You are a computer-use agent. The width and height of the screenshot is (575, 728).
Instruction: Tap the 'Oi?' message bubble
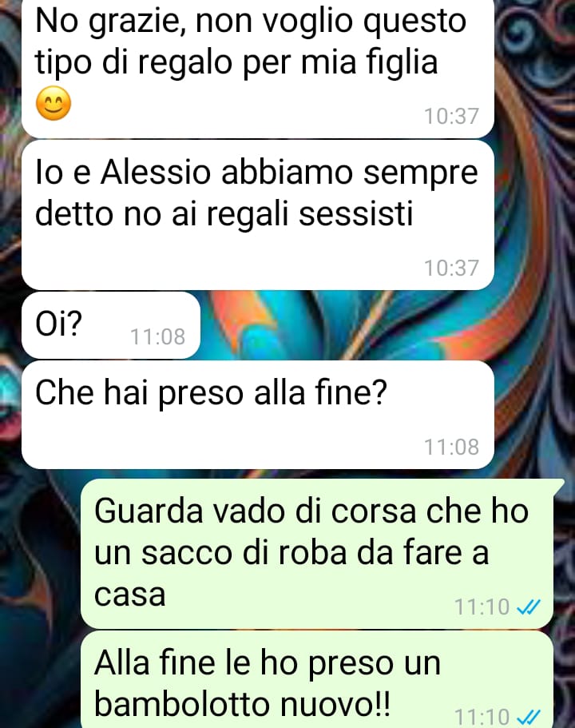point(111,325)
